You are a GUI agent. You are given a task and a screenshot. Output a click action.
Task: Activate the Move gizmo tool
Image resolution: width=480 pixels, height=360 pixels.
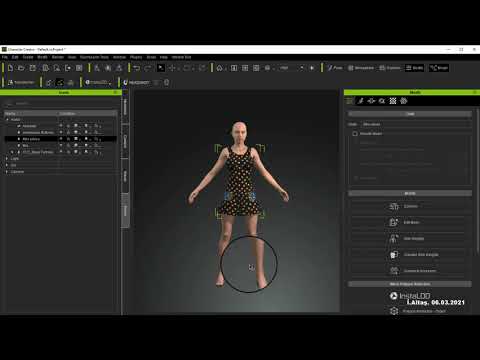click(172, 68)
